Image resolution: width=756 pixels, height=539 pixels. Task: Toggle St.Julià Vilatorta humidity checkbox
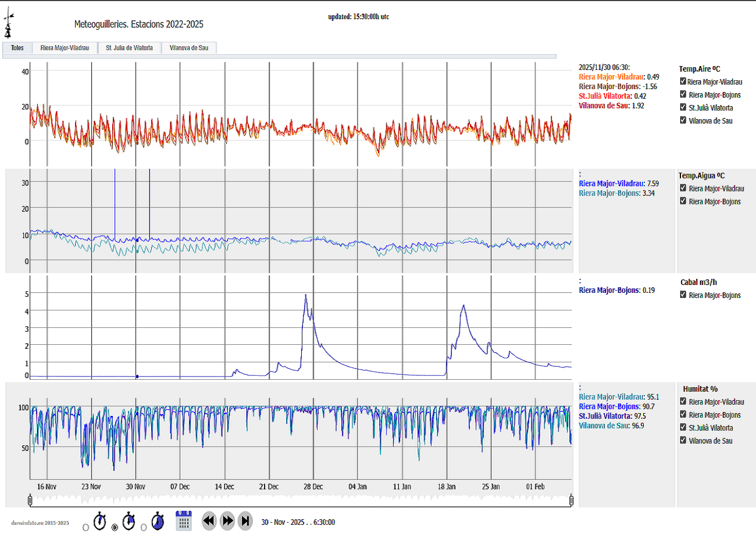(x=683, y=427)
